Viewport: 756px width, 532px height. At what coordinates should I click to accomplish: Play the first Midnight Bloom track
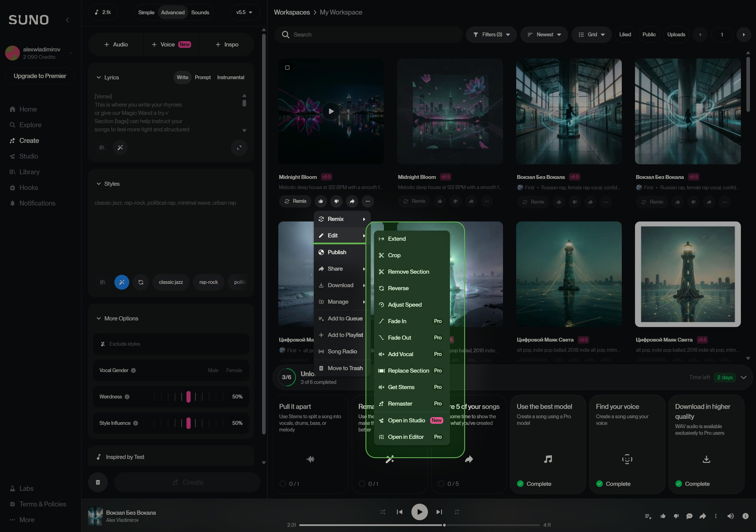click(331, 111)
